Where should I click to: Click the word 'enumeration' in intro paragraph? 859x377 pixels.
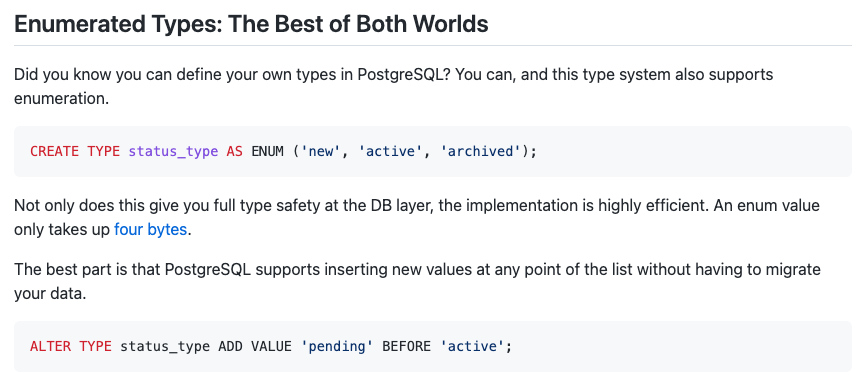(x=61, y=99)
